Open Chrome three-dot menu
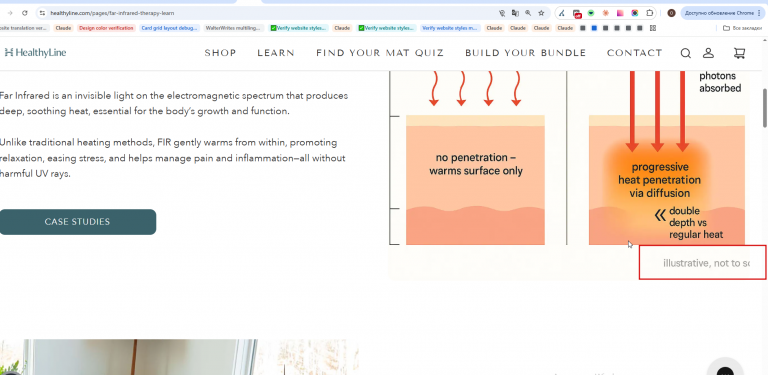The image size is (768, 375). point(760,13)
